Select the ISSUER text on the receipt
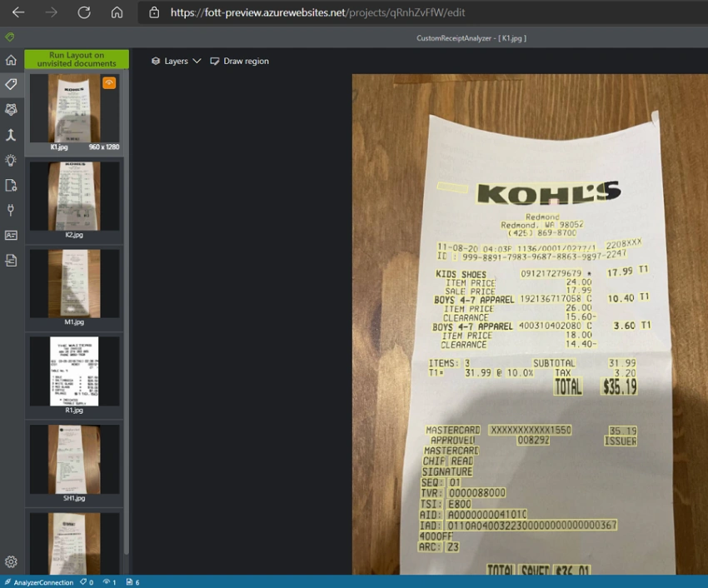This screenshot has width=708, height=588. pos(621,441)
